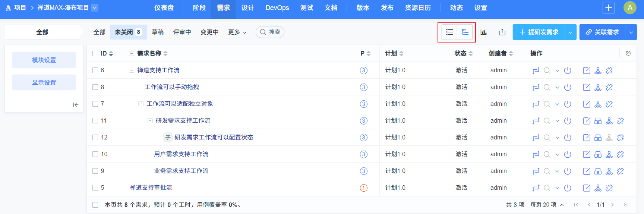Open table column settings gear icon
This screenshot has height=214, width=644.
pos(628,53)
